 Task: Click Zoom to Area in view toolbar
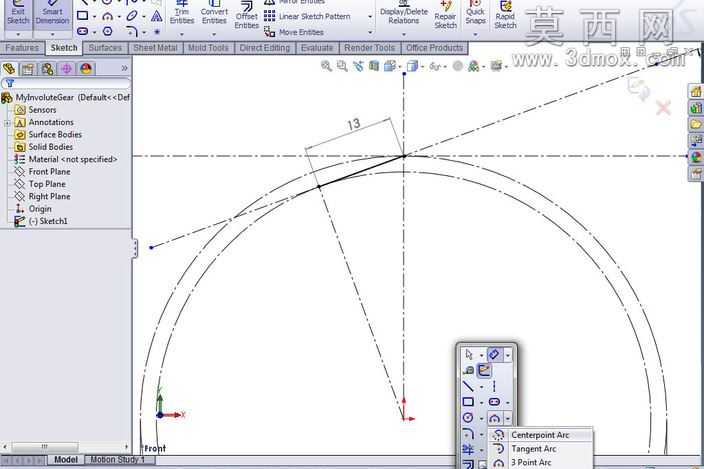pyautogui.click(x=342, y=66)
